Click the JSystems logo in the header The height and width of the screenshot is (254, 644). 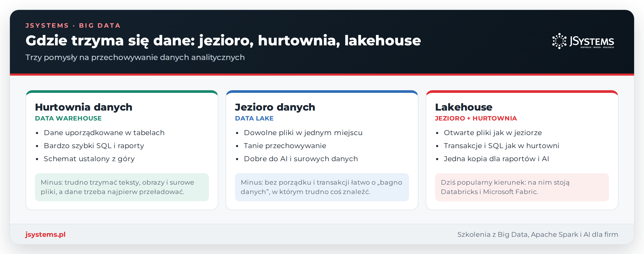(583, 41)
